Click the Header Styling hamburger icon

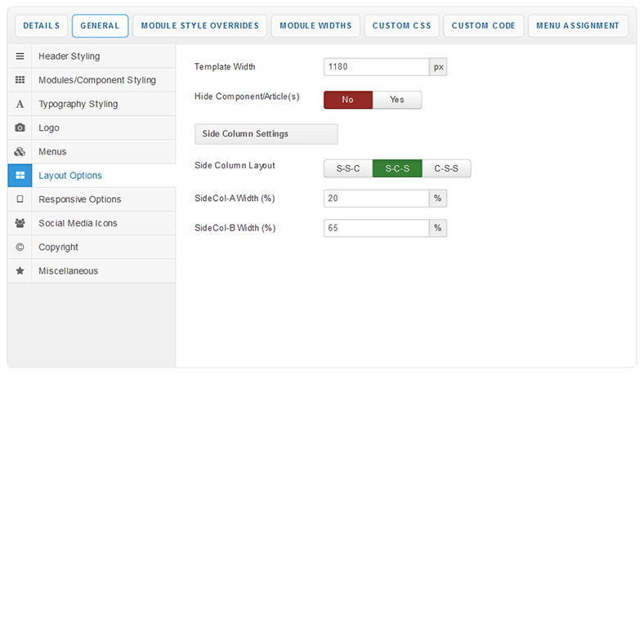point(20,56)
